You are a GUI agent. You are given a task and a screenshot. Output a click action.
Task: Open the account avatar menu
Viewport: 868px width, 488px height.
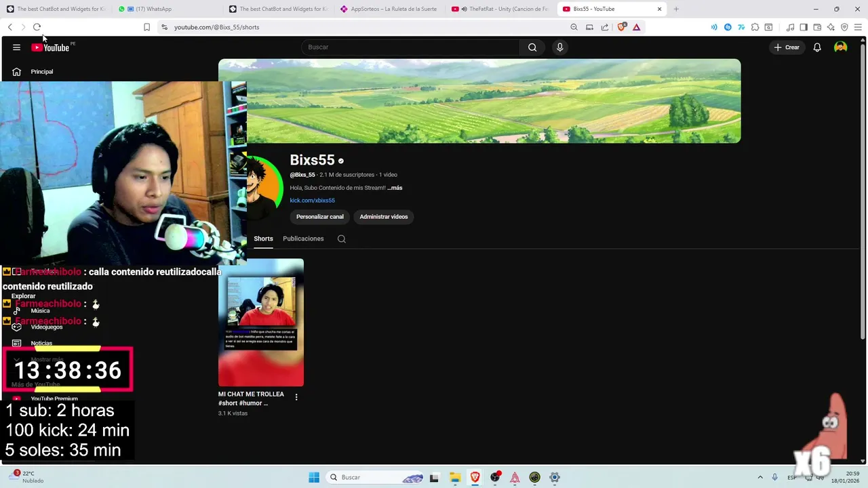coord(840,47)
